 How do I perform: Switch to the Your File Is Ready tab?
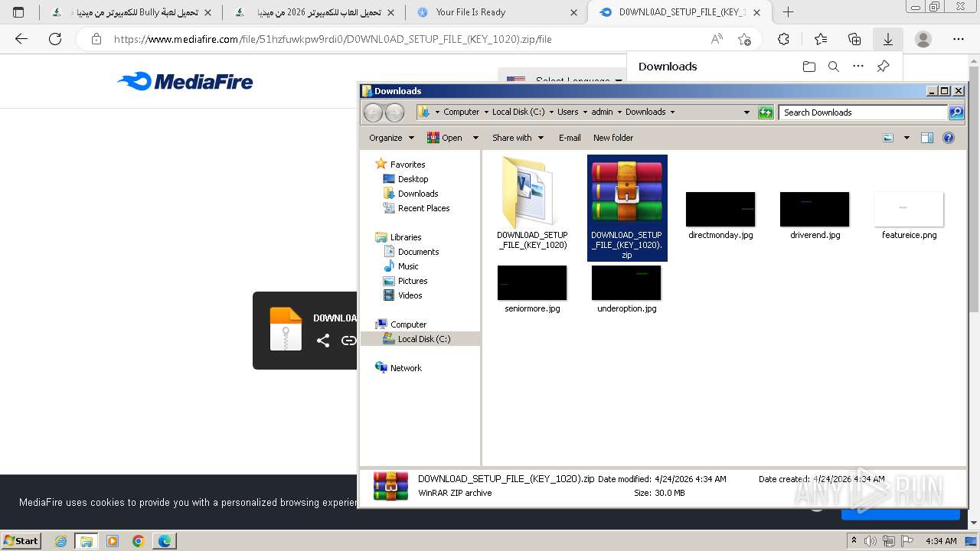tap(498, 12)
